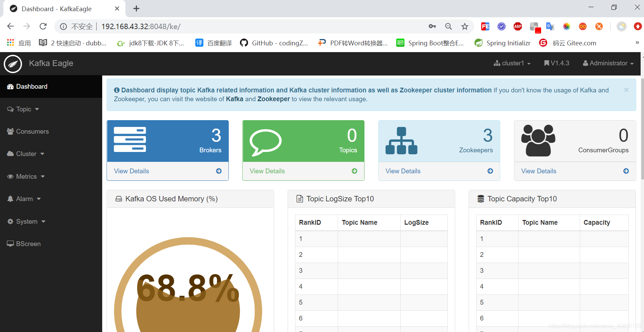Open the ABP extension icon

[x=518, y=26]
